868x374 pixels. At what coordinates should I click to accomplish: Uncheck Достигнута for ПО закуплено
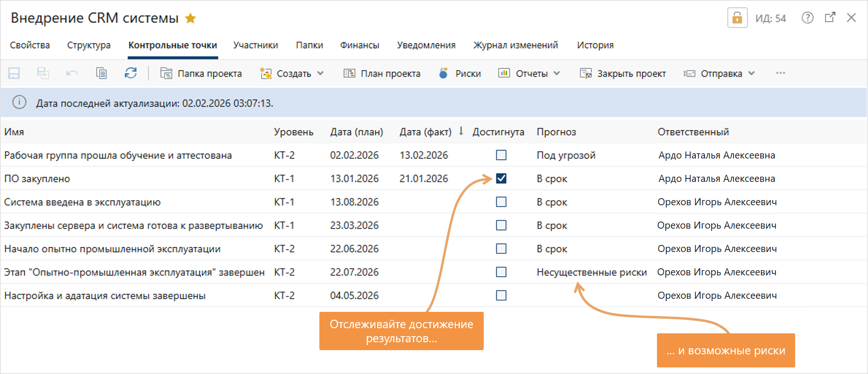501,179
